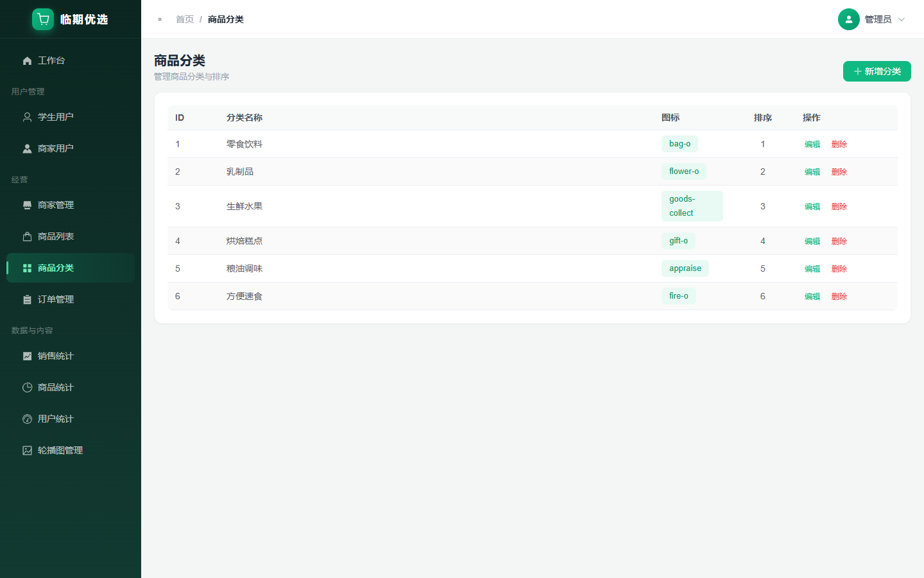The image size is (924, 578).
Task: Delete the 方便速食 category
Action: 839,296
